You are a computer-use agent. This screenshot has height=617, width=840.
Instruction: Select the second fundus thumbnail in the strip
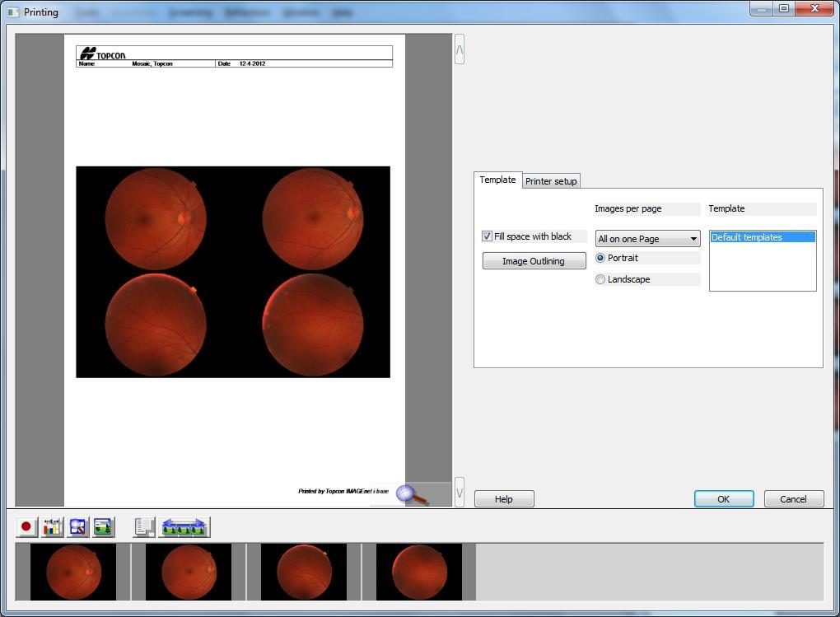189,572
